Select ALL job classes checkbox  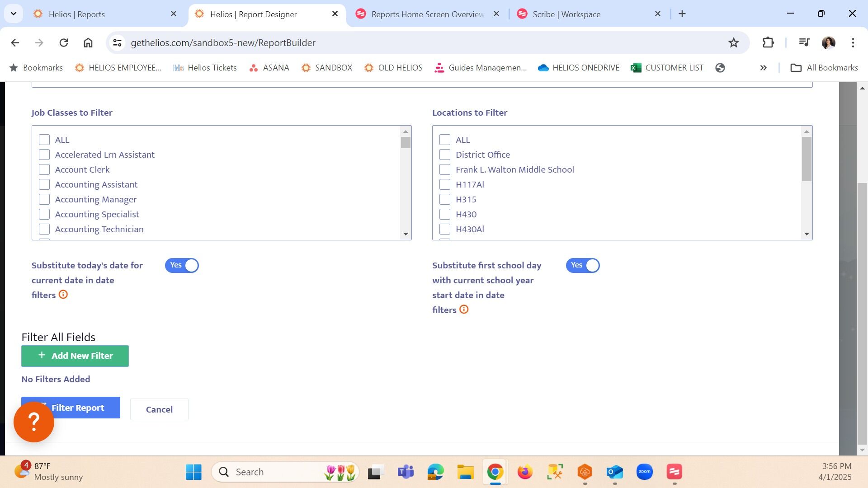click(x=44, y=140)
